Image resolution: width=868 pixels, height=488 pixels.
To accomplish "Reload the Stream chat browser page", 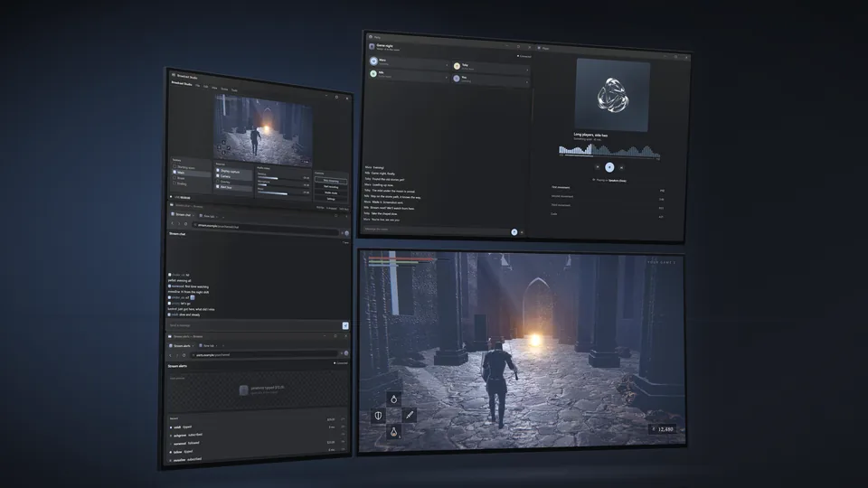I will [185, 224].
